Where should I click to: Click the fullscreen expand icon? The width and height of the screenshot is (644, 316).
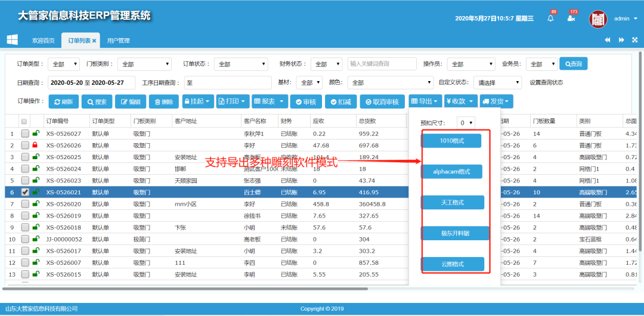coord(634,40)
